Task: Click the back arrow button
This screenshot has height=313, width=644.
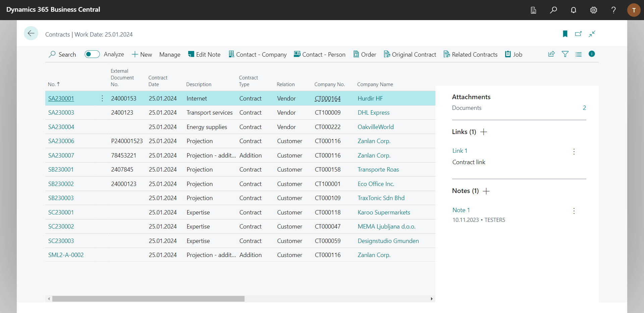Action: (x=31, y=34)
